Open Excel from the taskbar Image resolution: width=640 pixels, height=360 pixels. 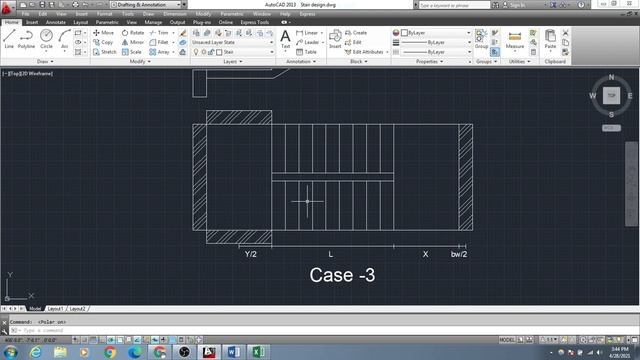pyautogui.click(x=258, y=351)
